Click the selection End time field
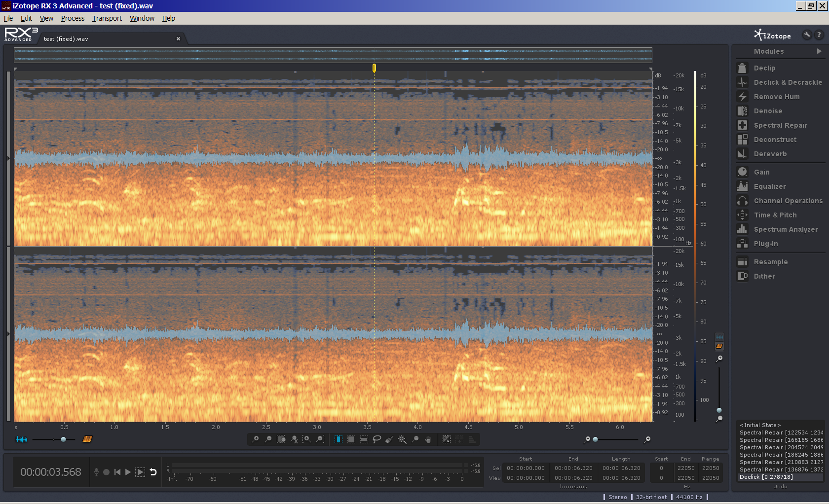Screen dimensions: 829x504 573,468
